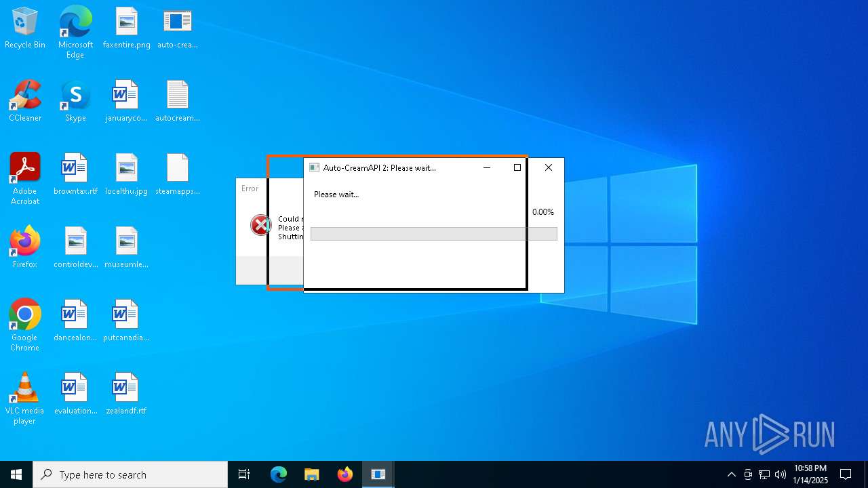Screen dimensions: 868x488
Task: Click the 0.00% progress percentage text
Action: 543,212
